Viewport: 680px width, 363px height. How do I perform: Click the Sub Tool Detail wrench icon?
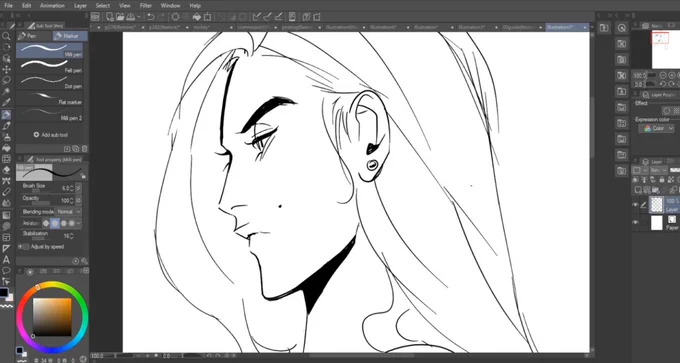84,261
